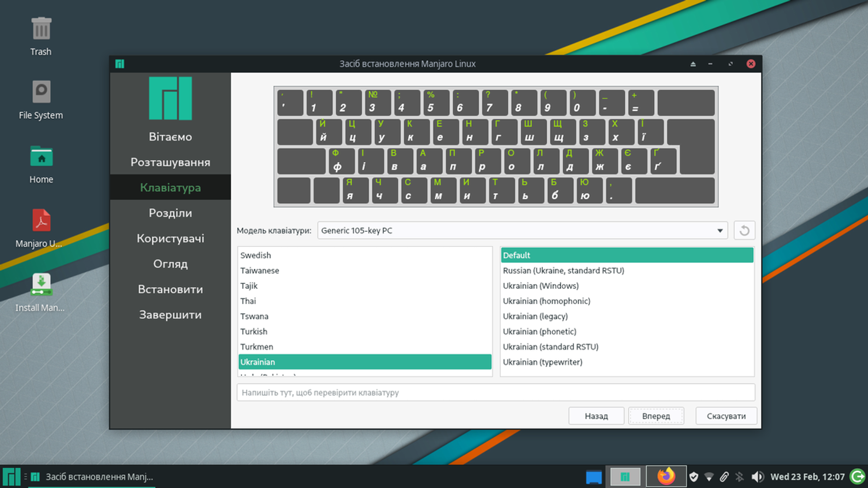Go to the Встановити step
The height and width of the screenshot is (488, 868).
click(x=170, y=289)
